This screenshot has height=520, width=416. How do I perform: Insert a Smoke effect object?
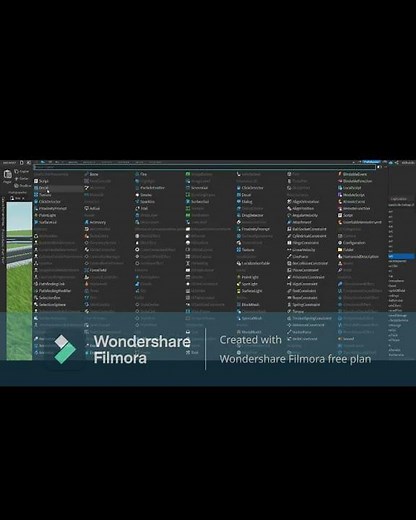(144, 195)
